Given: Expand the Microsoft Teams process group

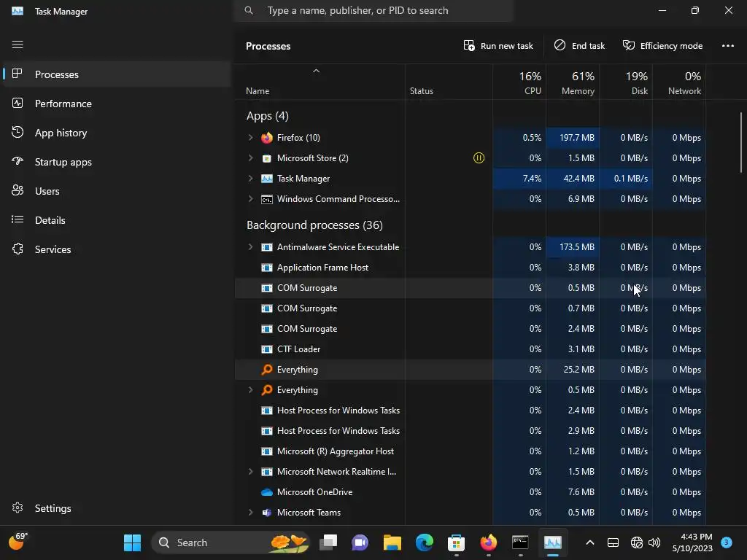Looking at the screenshot, I should point(251,513).
